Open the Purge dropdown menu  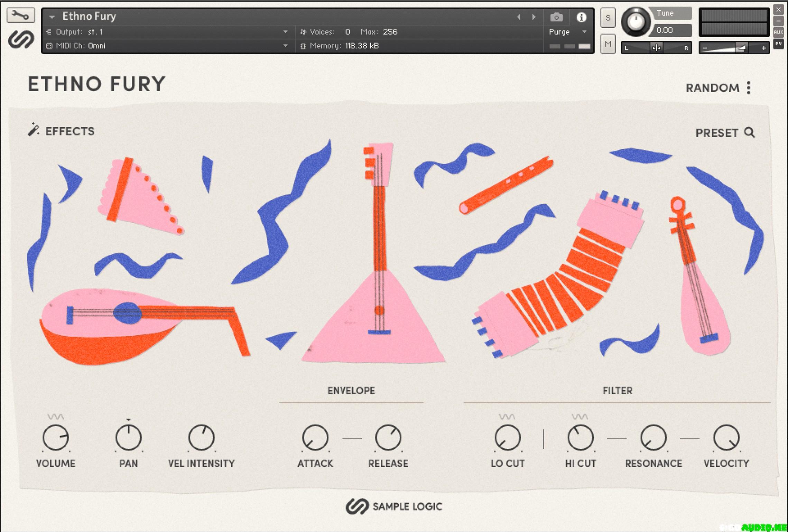click(568, 32)
